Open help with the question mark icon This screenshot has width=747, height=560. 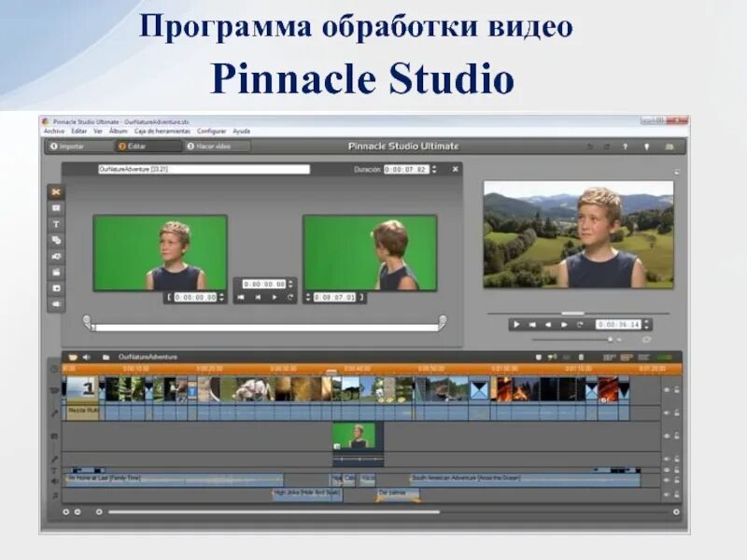coord(625,147)
